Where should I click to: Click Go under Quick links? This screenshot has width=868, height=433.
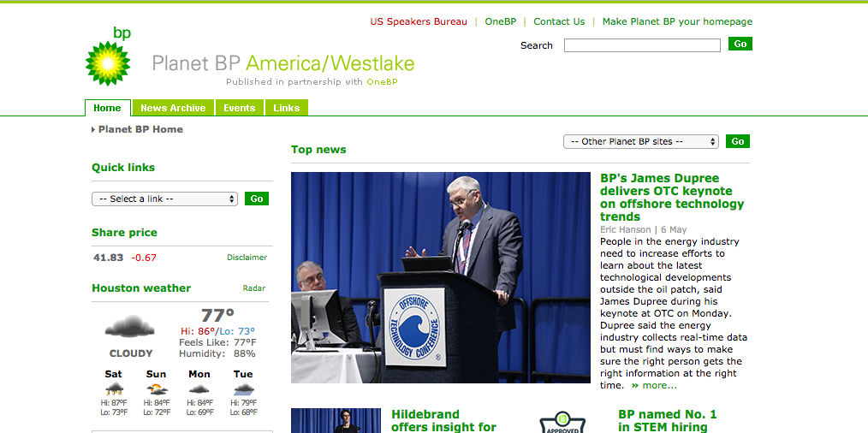tap(257, 199)
